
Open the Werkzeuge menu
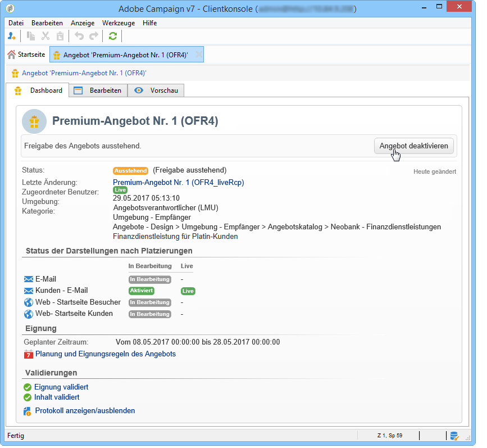point(119,23)
